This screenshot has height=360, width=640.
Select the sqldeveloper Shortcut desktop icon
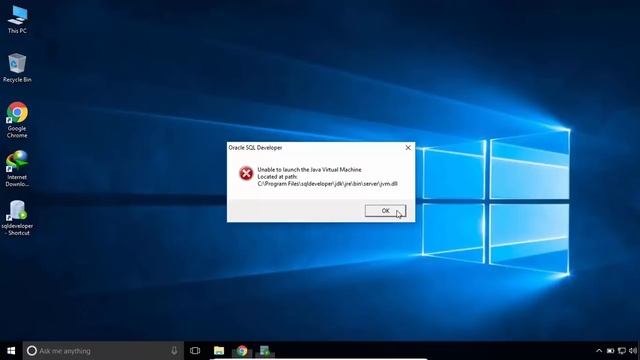(x=17, y=218)
